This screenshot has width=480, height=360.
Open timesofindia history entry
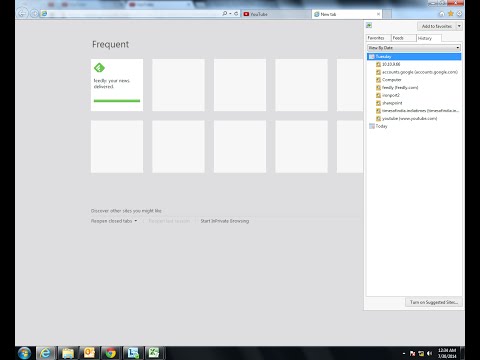tap(420, 111)
